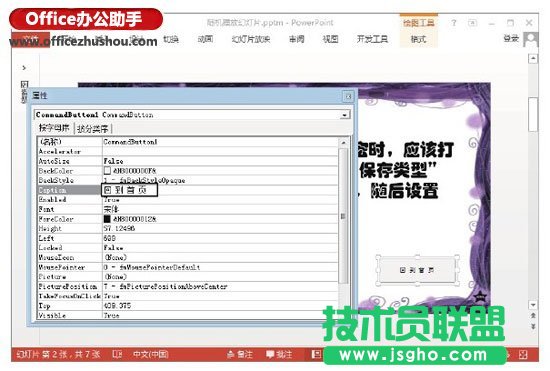This screenshot has height=371, width=550.
Task: Select the Font property row
Action: 188,209
